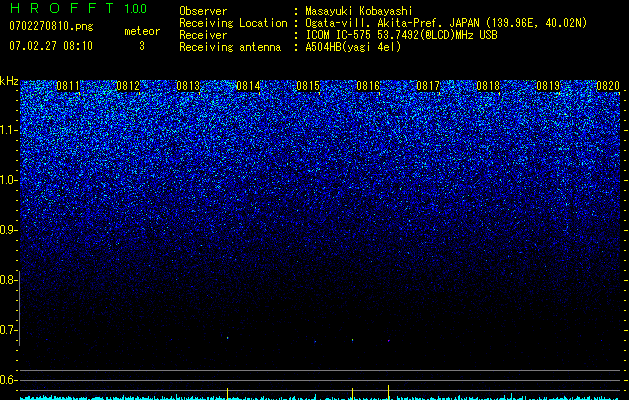This screenshot has height=400, width=629.
Task: Click the red meteor echo dot after 0816
Action: coord(388,341)
